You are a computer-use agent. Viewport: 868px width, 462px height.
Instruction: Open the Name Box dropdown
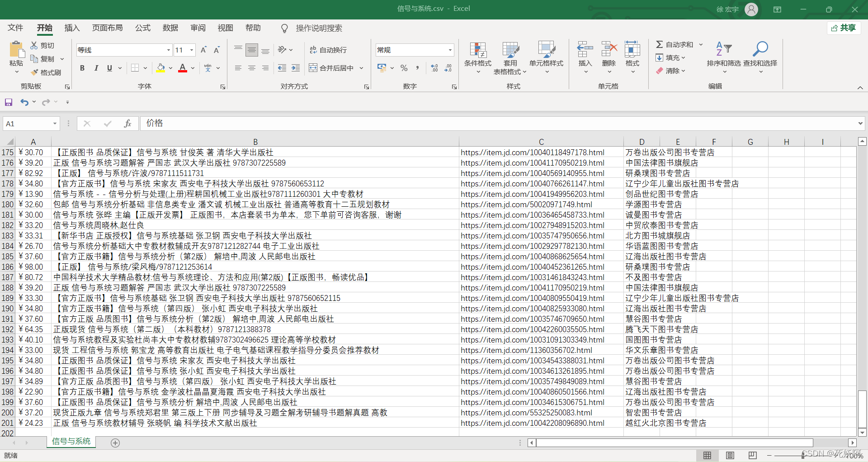point(55,124)
